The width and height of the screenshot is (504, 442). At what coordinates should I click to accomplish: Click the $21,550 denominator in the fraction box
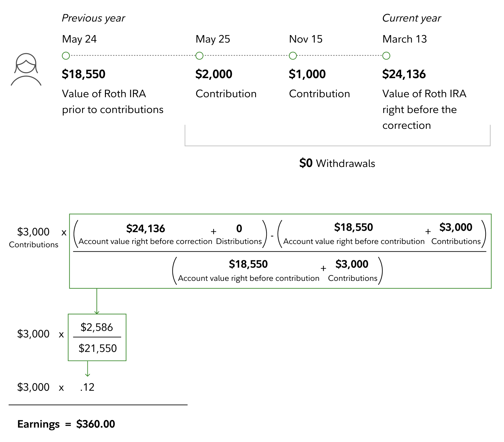(x=98, y=348)
